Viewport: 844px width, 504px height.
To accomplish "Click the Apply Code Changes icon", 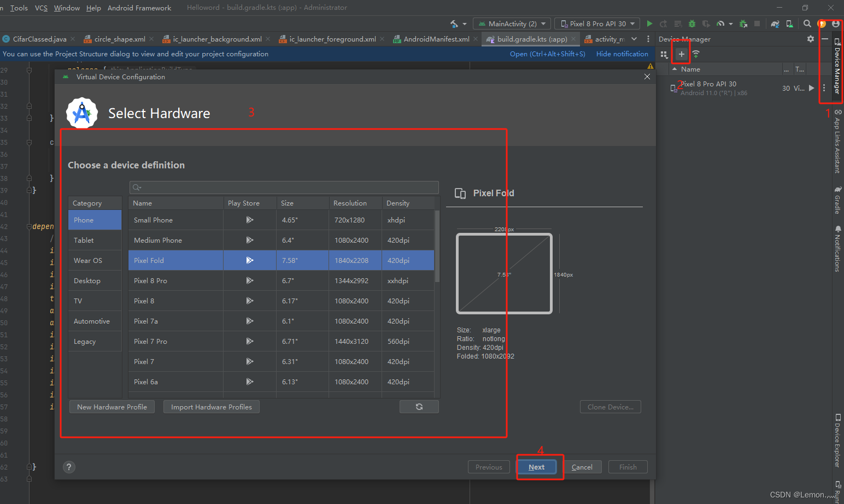I will coord(678,24).
